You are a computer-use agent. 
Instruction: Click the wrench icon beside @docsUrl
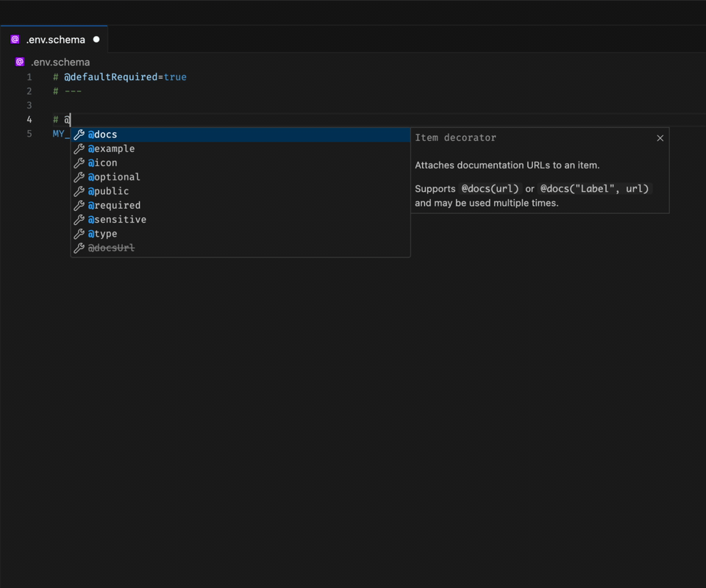coord(79,248)
